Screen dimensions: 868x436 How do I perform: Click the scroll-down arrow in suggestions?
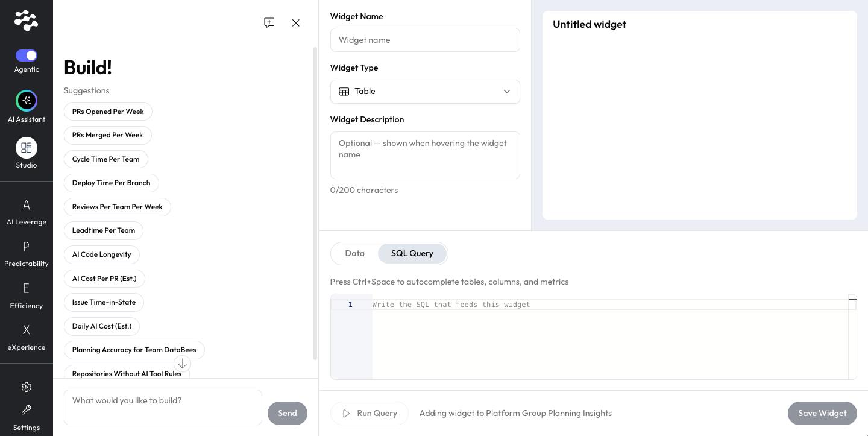(182, 364)
